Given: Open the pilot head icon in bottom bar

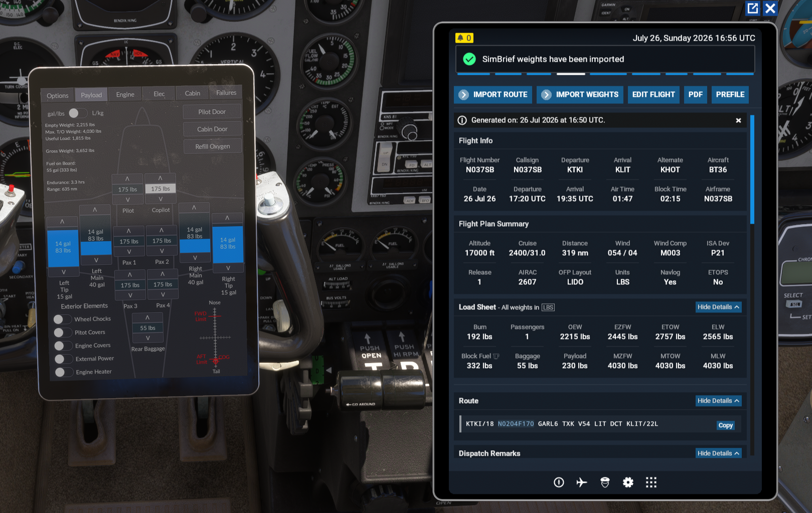Looking at the screenshot, I should [605, 482].
